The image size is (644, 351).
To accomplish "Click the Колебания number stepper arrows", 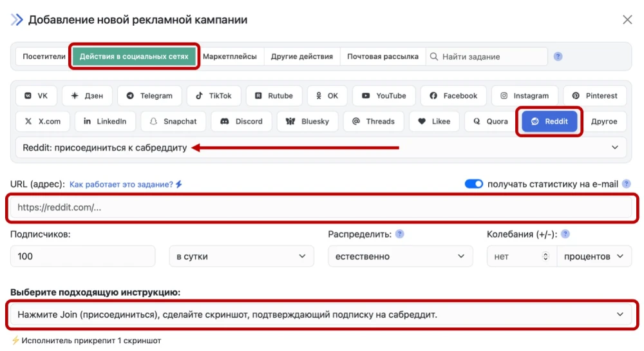I will click(x=546, y=256).
